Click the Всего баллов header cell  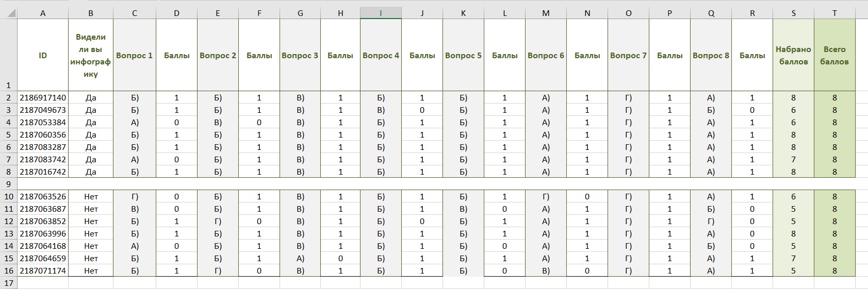pos(834,55)
